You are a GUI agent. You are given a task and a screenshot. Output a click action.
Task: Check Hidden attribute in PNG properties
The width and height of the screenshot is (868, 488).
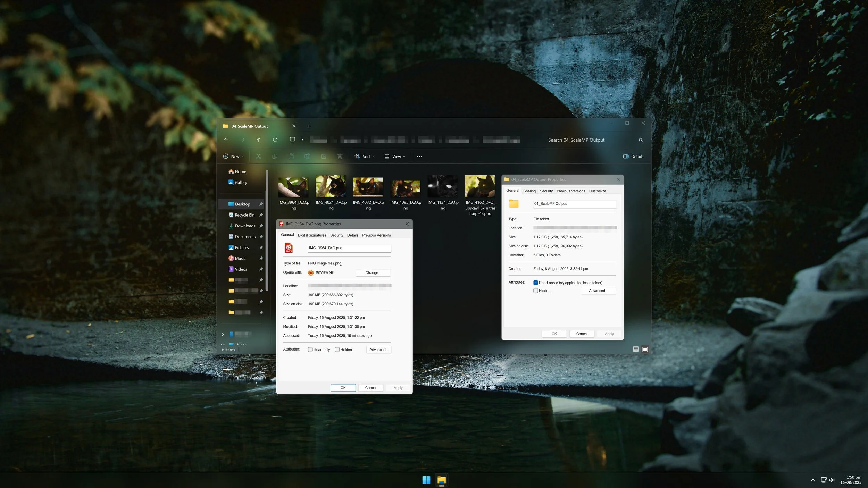click(x=337, y=350)
